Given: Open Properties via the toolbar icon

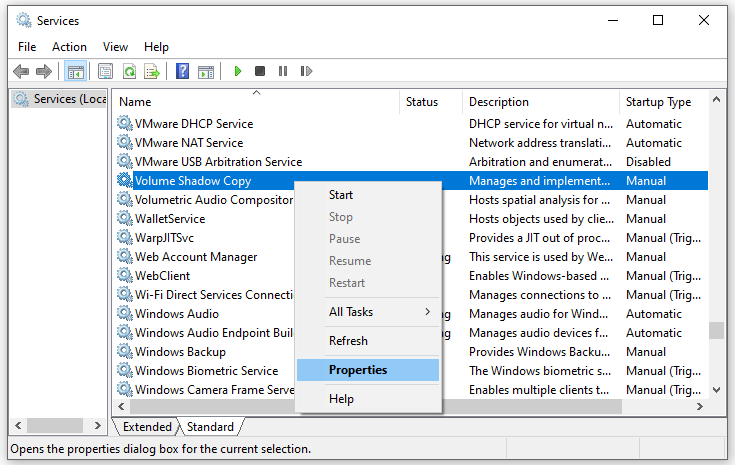Looking at the screenshot, I should pos(105,71).
